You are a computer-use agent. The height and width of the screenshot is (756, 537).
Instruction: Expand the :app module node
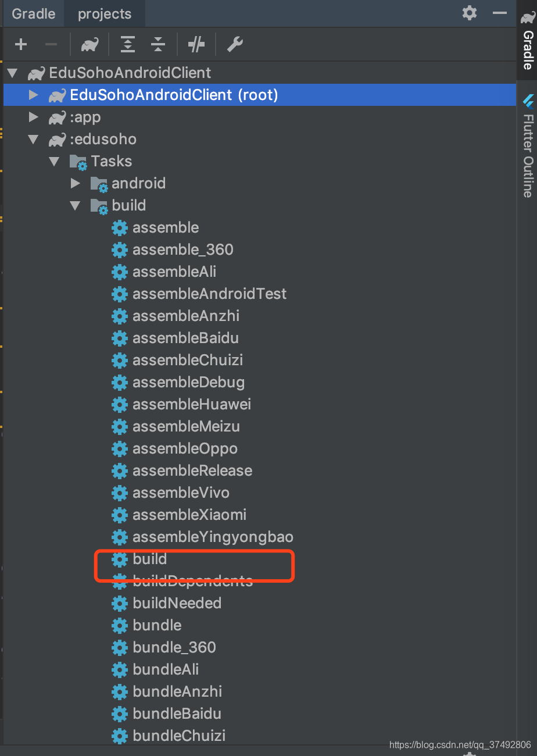[x=33, y=117]
